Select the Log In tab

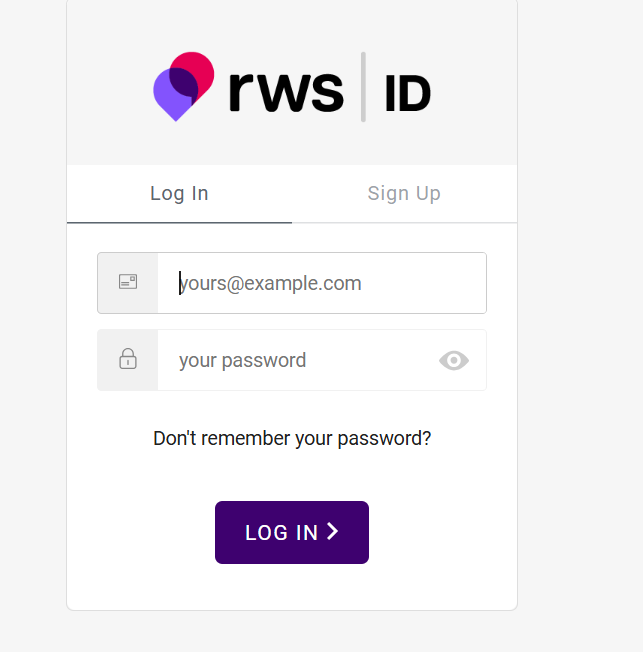[179, 194]
